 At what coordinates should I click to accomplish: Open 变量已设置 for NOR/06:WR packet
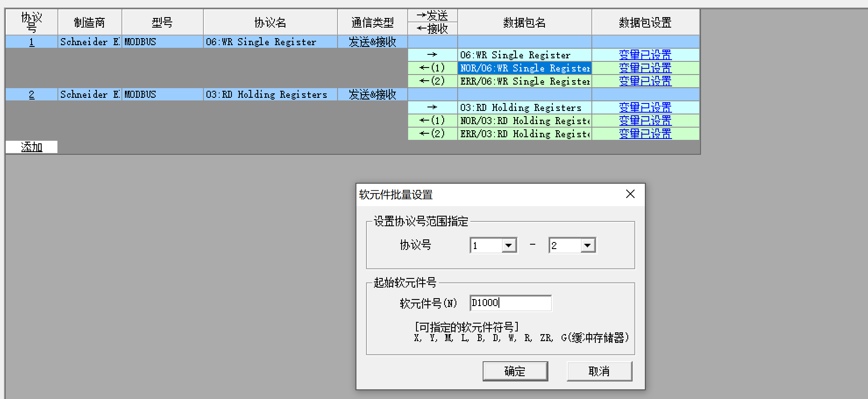pyautogui.click(x=645, y=68)
